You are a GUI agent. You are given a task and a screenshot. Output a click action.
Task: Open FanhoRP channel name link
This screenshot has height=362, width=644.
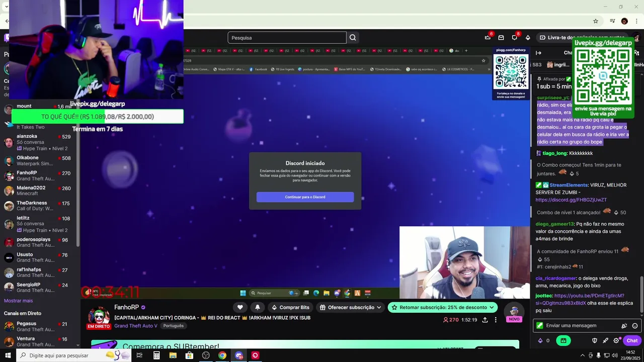click(126, 307)
